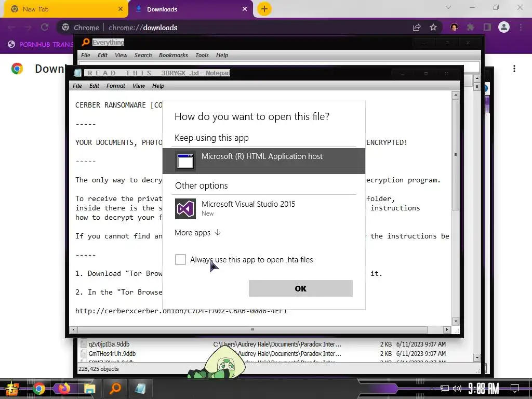Open the volume tray icon
Image resolution: width=532 pixels, height=399 pixels.
click(457, 389)
